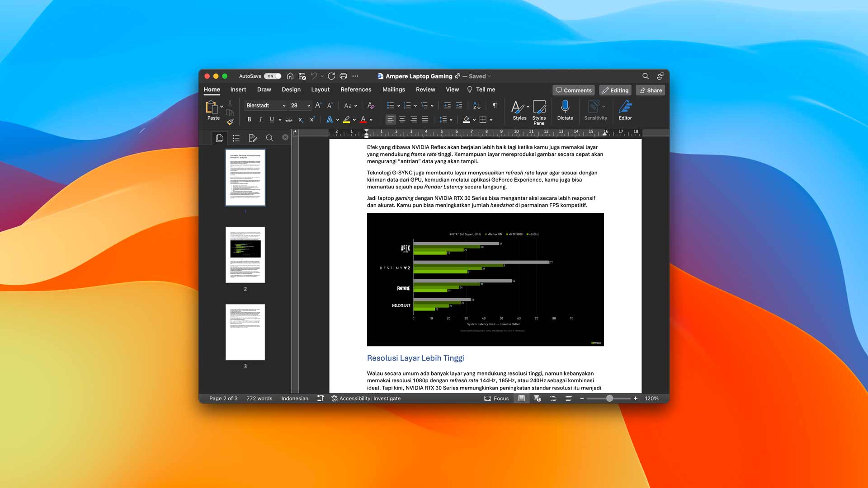This screenshot has width=868, height=488.
Task: Toggle show paragraph marks
Action: (495, 105)
